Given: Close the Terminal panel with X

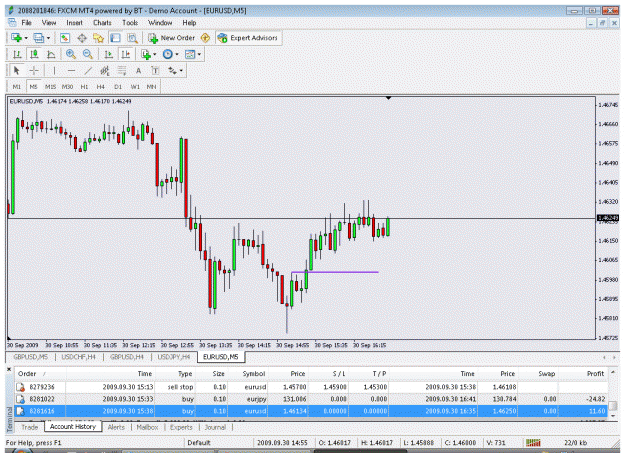Looking at the screenshot, I should (x=9, y=370).
